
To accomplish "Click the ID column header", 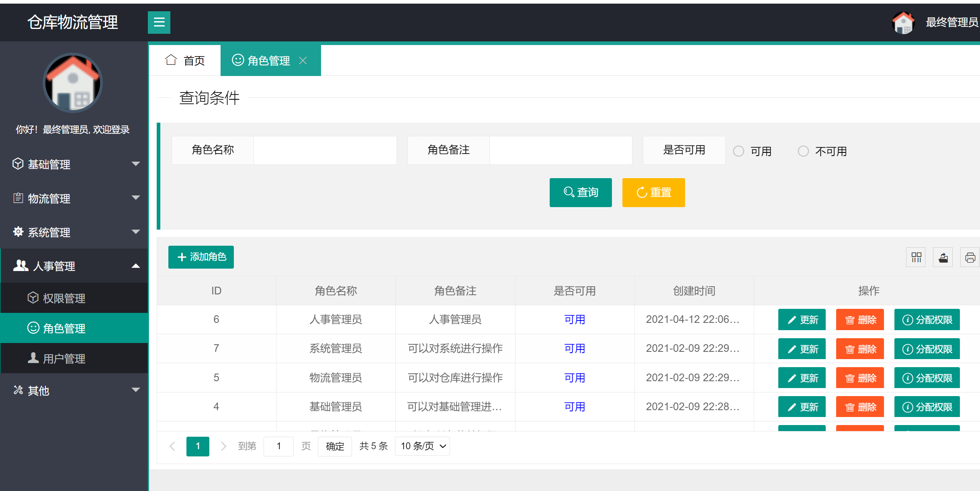I will (x=216, y=291).
